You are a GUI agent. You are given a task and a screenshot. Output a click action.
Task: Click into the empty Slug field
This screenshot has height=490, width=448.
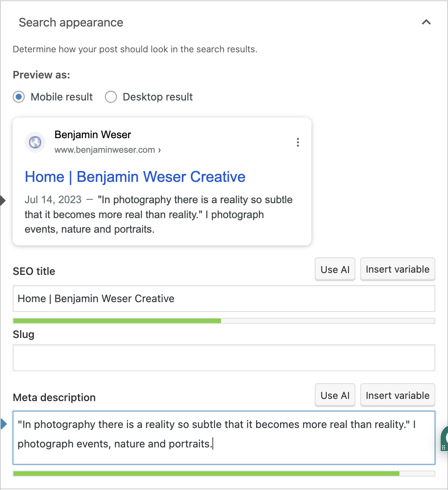224,358
